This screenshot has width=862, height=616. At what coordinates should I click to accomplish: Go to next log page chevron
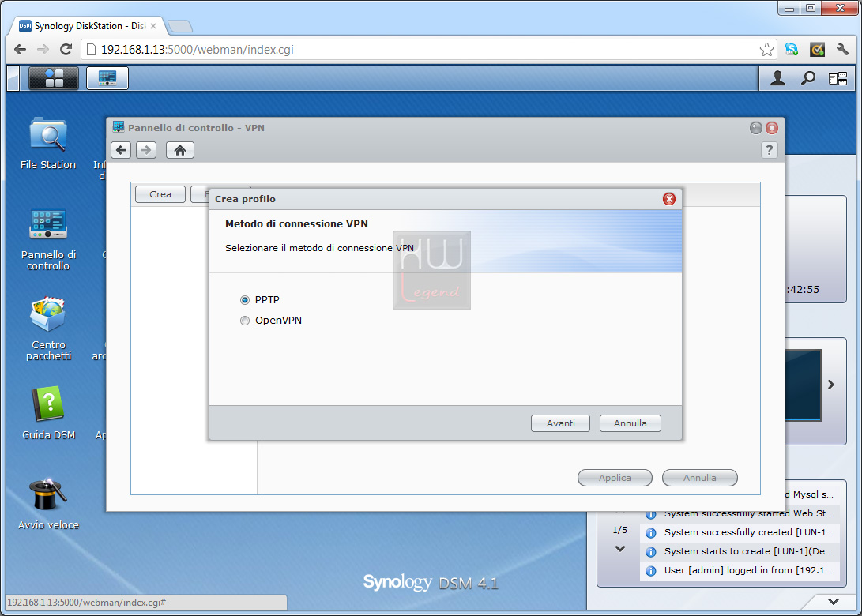point(620,548)
